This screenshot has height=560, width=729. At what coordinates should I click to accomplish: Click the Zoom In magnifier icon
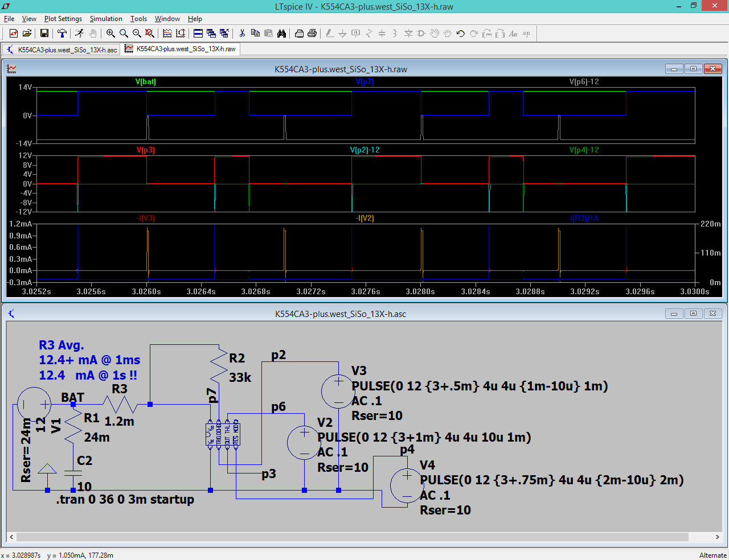[x=110, y=34]
